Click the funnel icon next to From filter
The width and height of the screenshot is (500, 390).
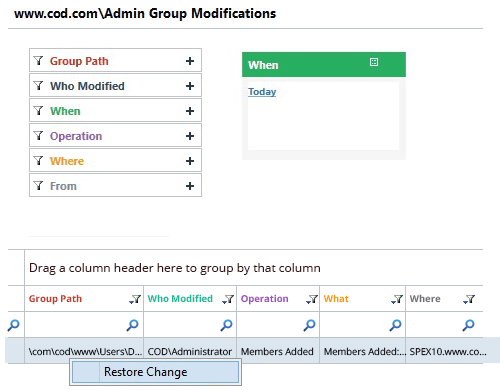pos(39,186)
